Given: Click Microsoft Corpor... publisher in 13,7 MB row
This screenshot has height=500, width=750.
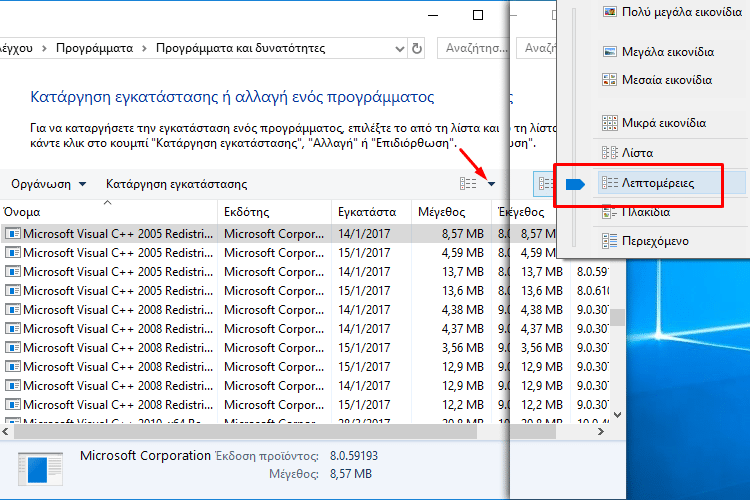Looking at the screenshot, I should click(x=274, y=272).
